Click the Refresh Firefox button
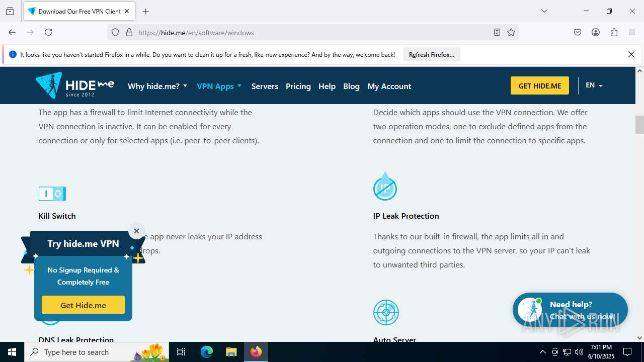Viewport: 644px width, 362px height. coord(432,54)
